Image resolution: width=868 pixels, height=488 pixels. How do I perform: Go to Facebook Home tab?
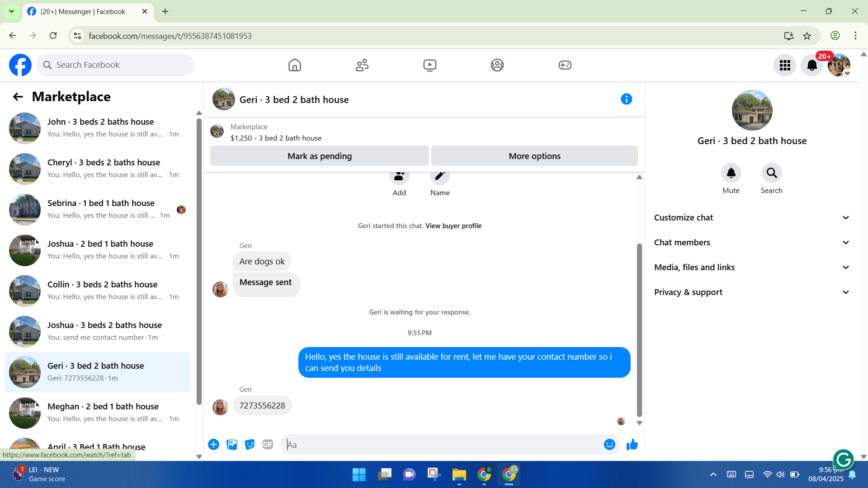point(294,65)
